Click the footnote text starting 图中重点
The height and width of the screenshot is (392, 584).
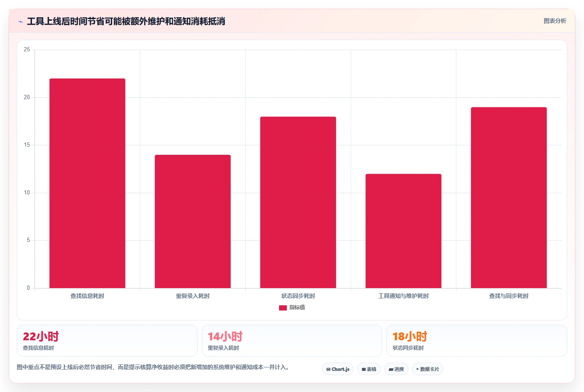[x=153, y=367]
